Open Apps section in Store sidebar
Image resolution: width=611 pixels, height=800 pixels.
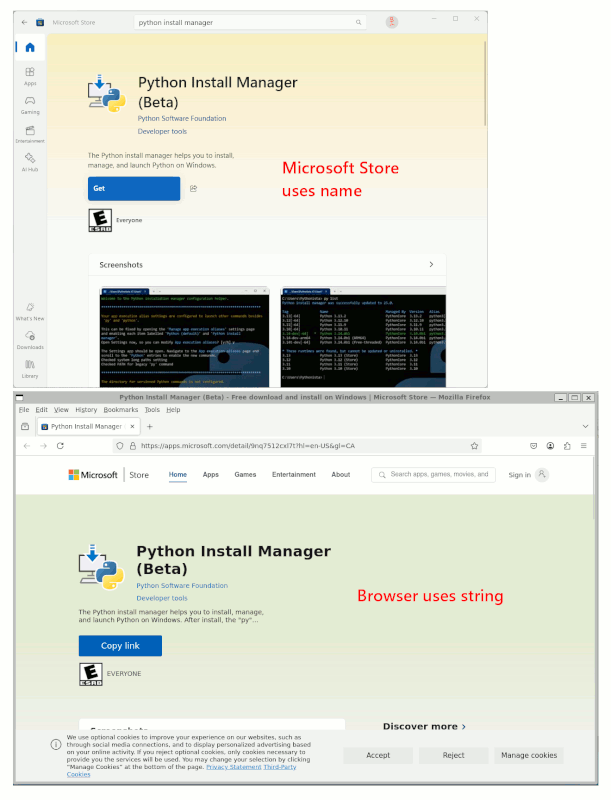tap(30, 76)
